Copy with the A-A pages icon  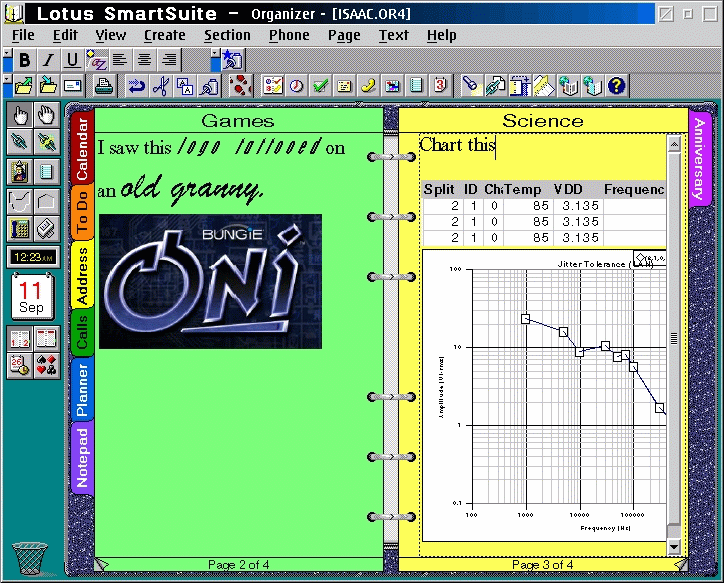click(x=185, y=86)
